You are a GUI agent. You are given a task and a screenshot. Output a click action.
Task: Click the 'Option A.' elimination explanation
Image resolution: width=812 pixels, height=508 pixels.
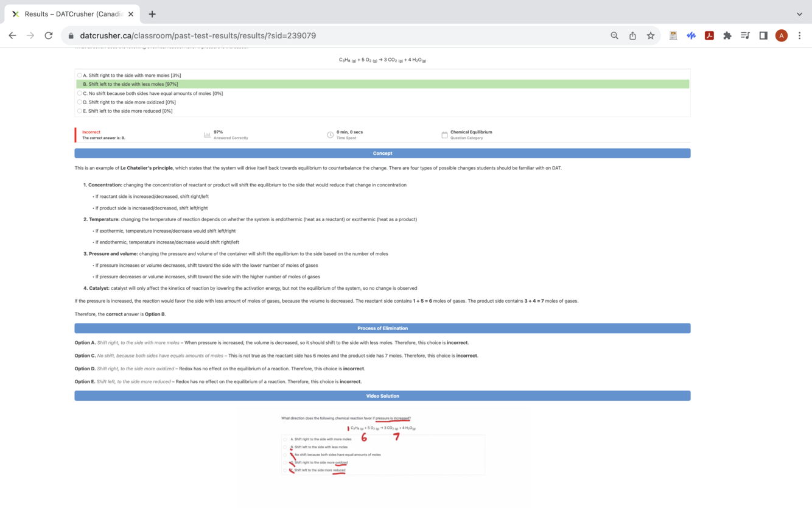click(x=271, y=343)
